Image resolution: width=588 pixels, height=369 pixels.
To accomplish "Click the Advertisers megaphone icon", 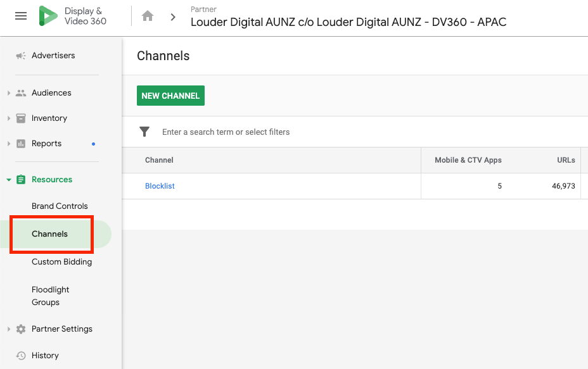I will click(21, 56).
